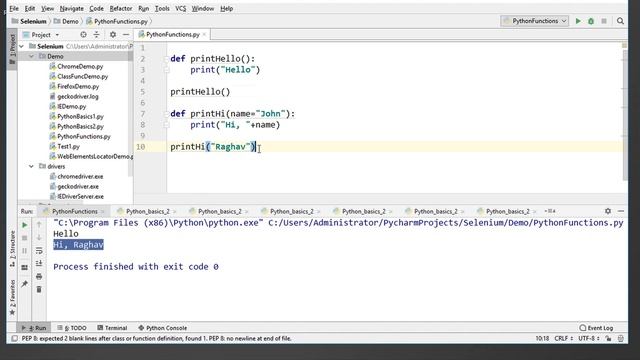Toggle the Structure side tab

pyautogui.click(x=12, y=249)
